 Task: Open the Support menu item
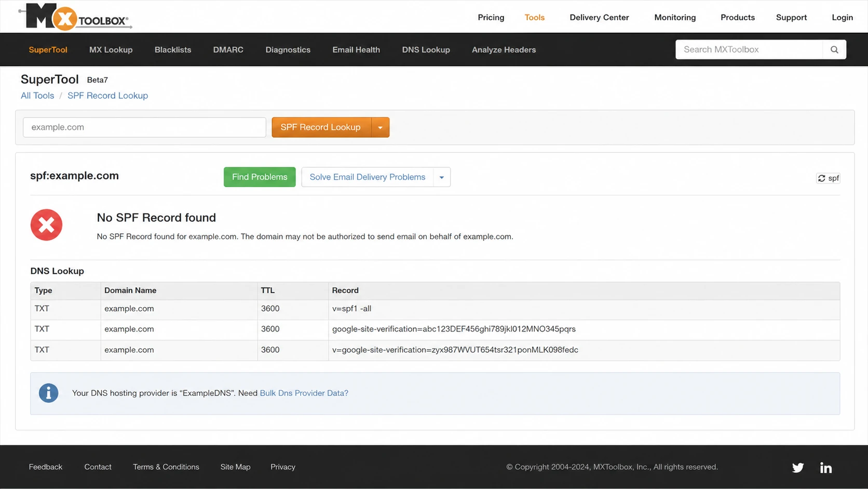pos(791,17)
